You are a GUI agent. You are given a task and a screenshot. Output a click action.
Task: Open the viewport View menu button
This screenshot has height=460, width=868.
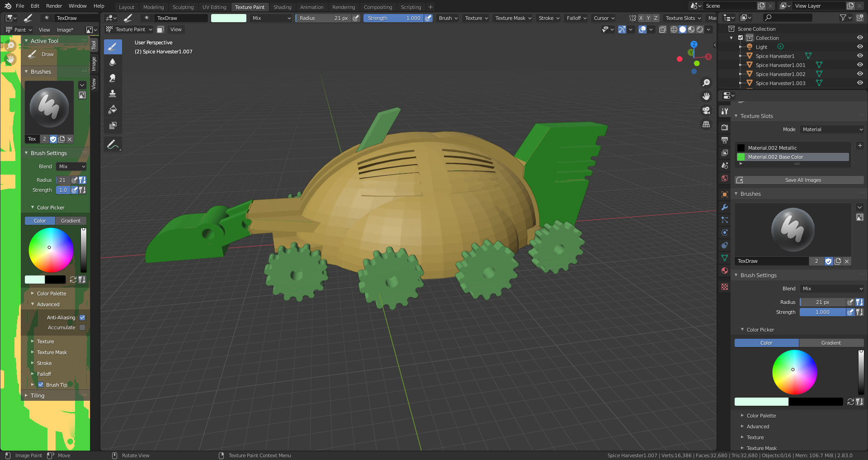point(176,29)
